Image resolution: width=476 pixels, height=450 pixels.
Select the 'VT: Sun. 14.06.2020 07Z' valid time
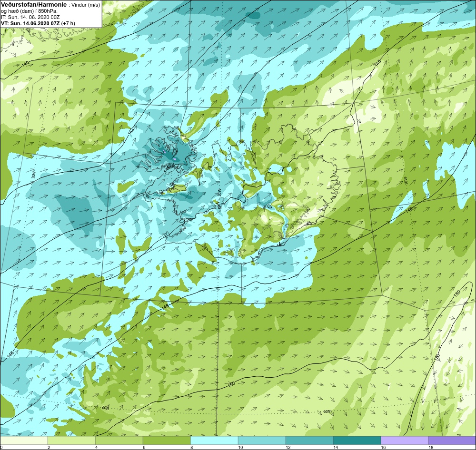pos(30,23)
